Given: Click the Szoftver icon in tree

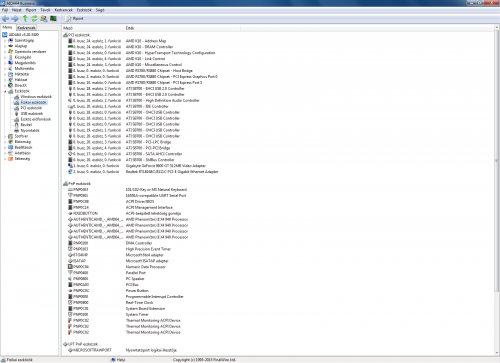Looking at the screenshot, I should (10, 136).
